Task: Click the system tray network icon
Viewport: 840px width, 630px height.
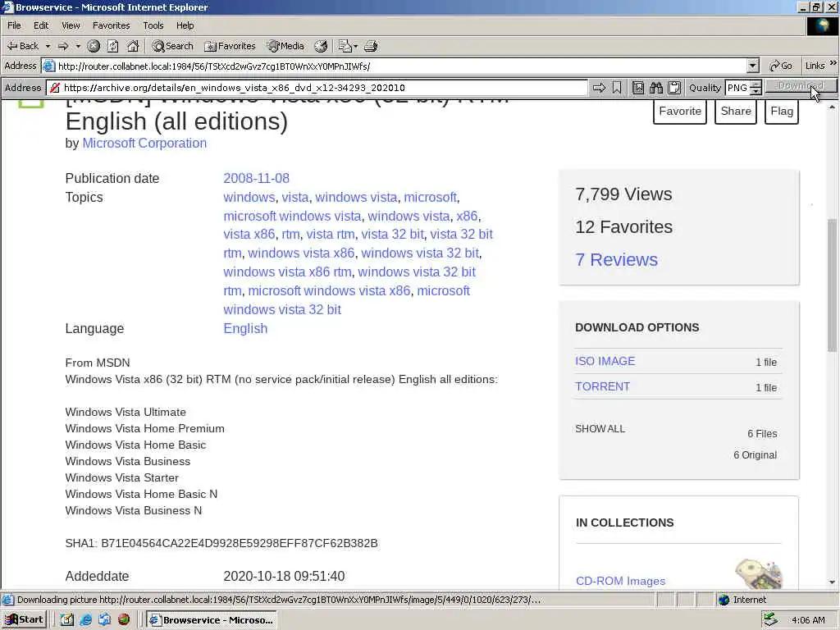Action: click(x=770, y=620)
